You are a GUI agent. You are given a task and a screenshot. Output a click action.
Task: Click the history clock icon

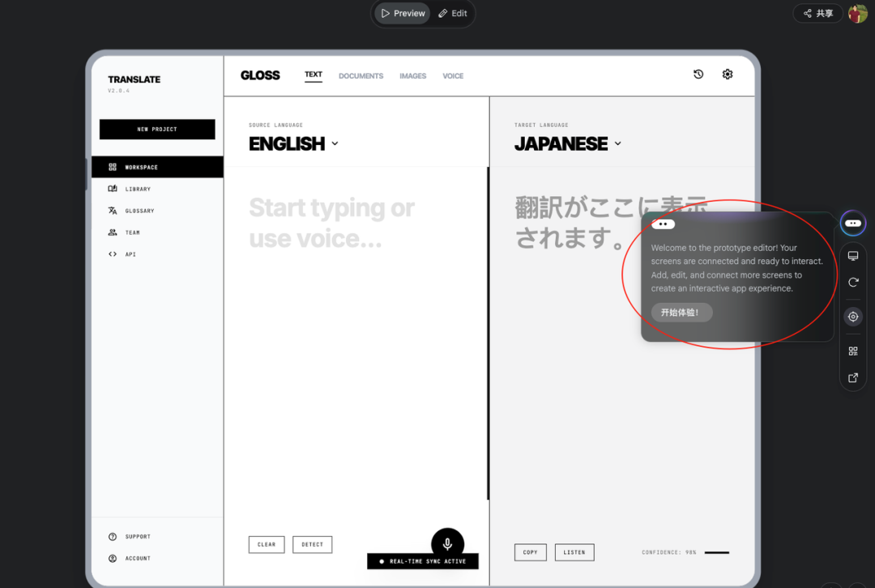[x=698, y=75]
